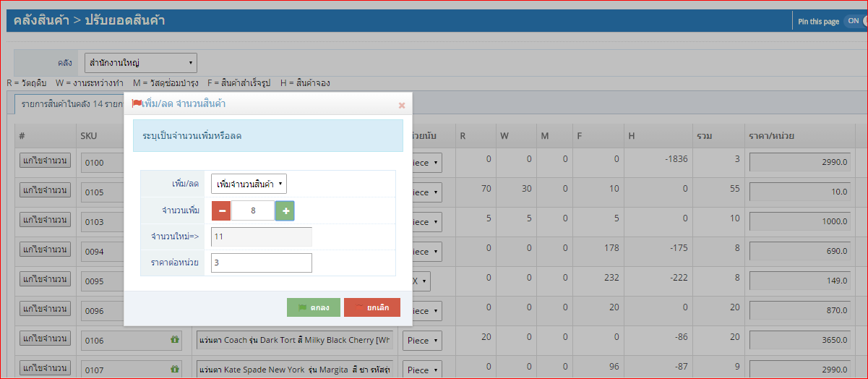Image resolution: width=868 pixels, height=379 pixels.
Task: Open unit dropdown in the 690.0 price row
Action: (427, 252)
